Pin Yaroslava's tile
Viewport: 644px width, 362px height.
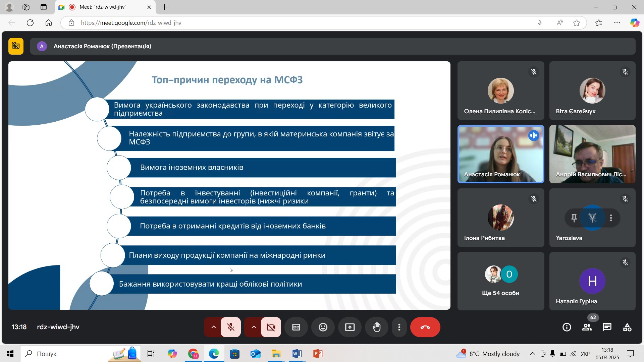point(574,218)
